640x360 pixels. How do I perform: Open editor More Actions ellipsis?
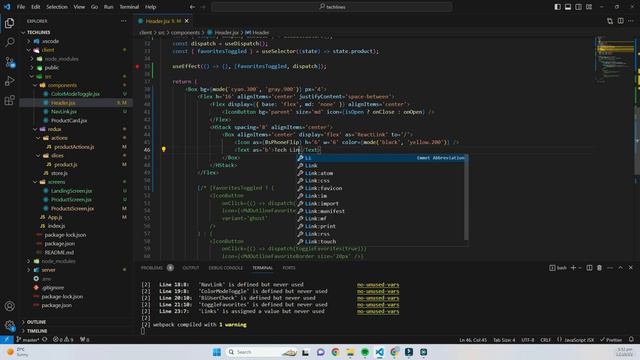(631, 21)
